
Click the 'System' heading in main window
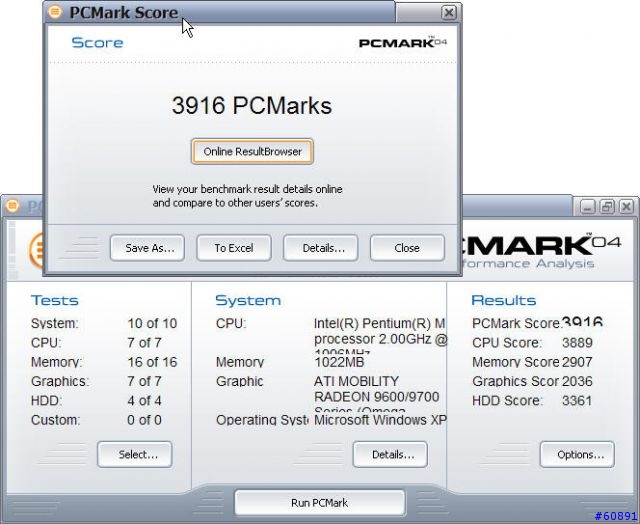coord(248,300)
